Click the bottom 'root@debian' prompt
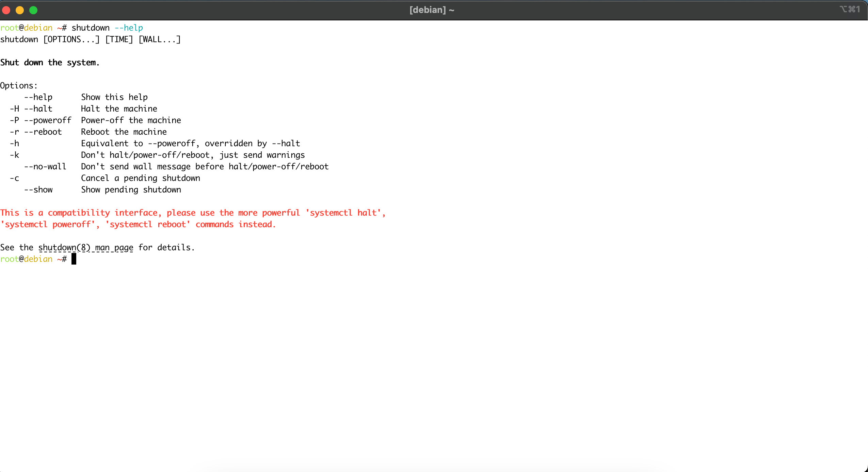Image resolution: width=868 pixels, height=472 pixels. pyautogui.click(x=26, y=259)
